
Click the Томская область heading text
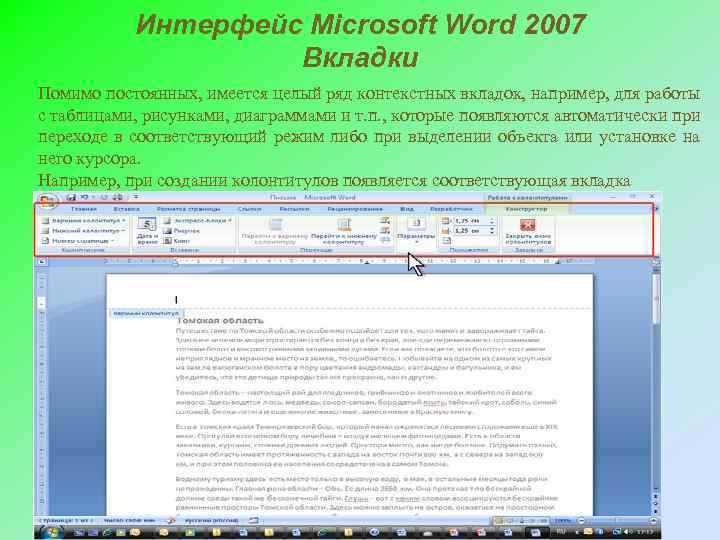220,321
